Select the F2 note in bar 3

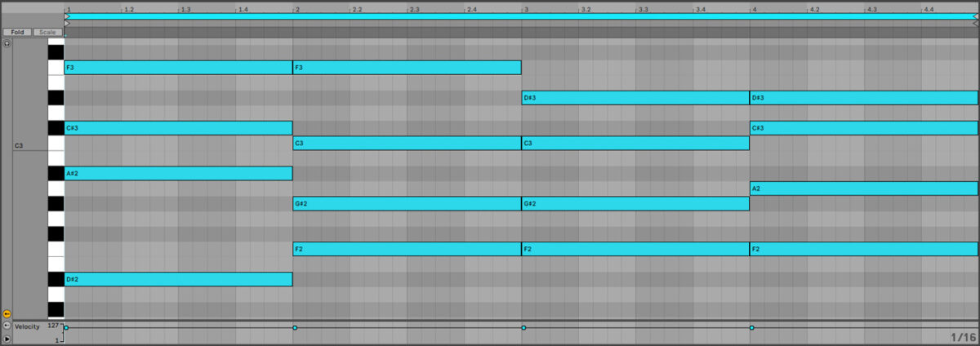tap(635, 249)
